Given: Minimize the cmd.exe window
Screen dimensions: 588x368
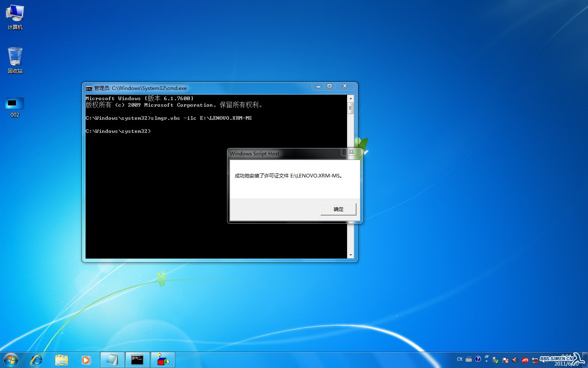Looking at the screenshot, I should click(x=318, y=86).
